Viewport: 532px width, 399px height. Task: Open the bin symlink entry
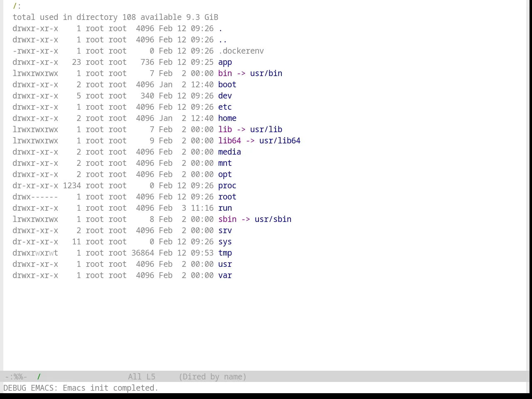coord(225,74)
